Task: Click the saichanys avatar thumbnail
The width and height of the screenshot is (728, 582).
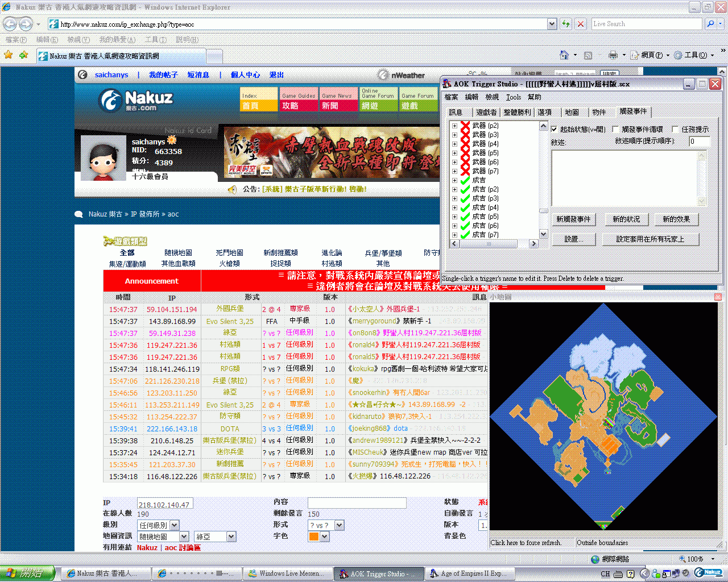Action: [x=103, y=158]
